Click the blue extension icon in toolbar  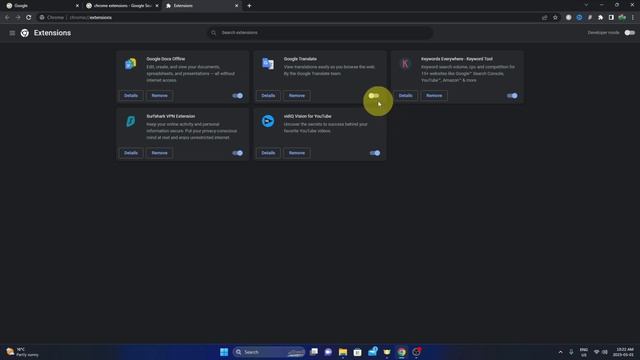(579, 18)
